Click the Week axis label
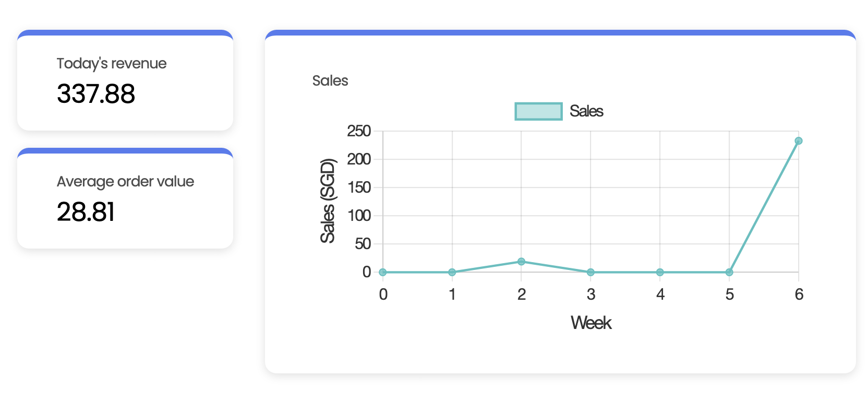This screenshot has width=868, height=400. [590, 323]
